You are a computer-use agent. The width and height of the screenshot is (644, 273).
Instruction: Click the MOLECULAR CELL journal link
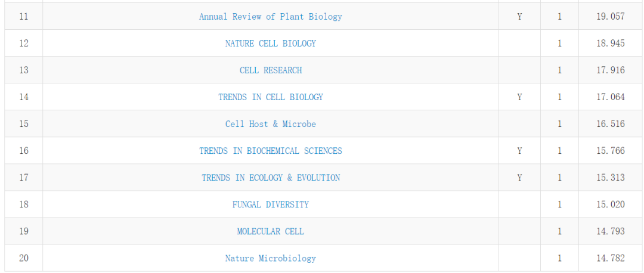click(270, 231)
